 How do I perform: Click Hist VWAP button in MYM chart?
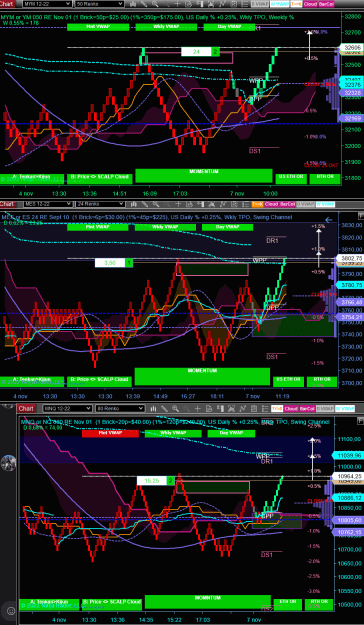(x=98, y=27)
